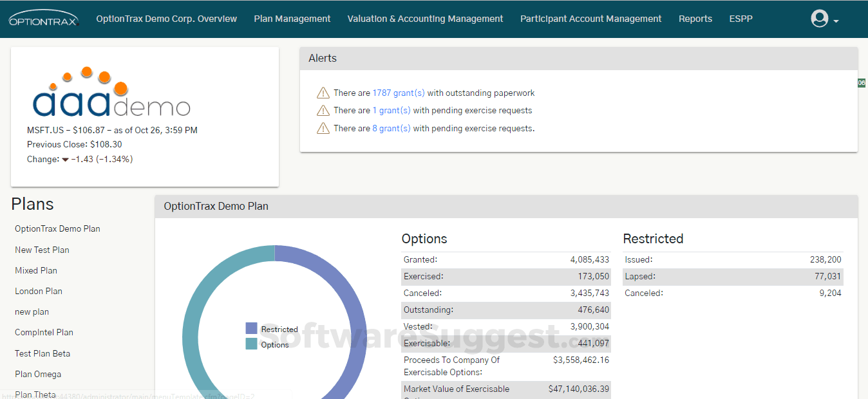Toggle Options legend swatch in chart
This screenshot has width=868, height=399.
[251, 344]
